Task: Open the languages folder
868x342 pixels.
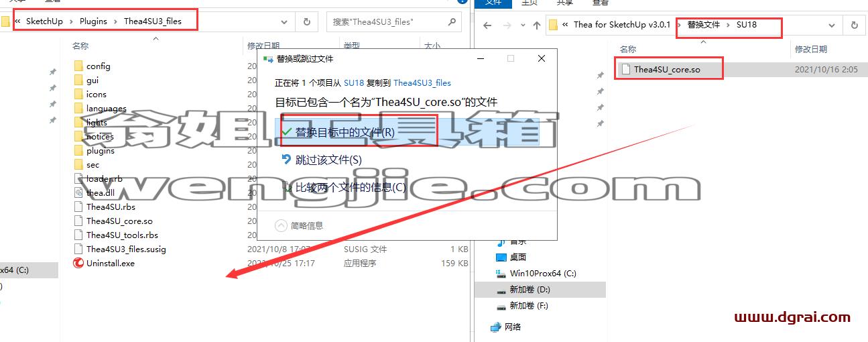Action: [106, 109]
